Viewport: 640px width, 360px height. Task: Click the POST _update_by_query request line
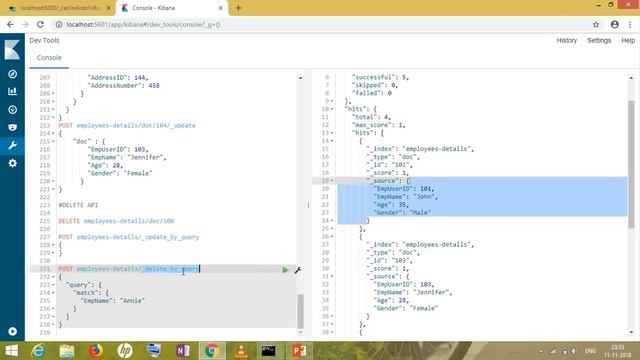click(129, 237)
